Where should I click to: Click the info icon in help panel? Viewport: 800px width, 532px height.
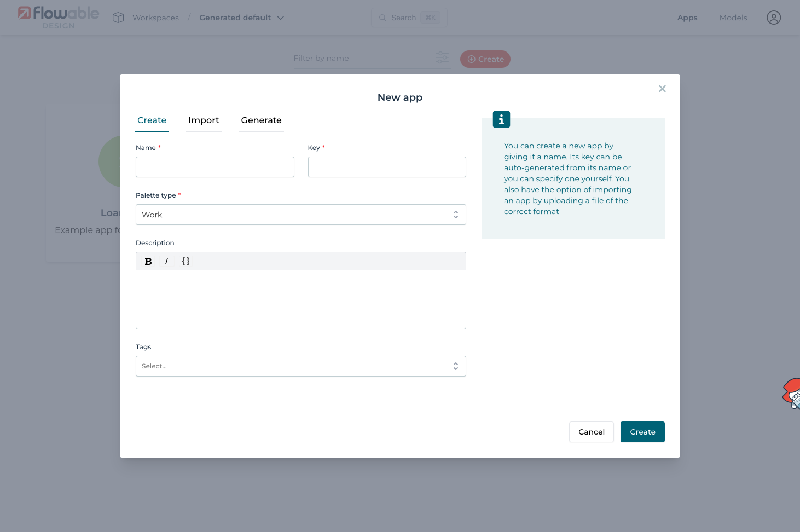point(501,119)
